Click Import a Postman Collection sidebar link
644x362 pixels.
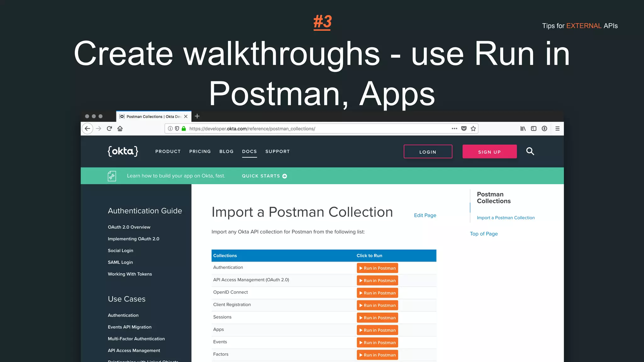point(506,218)
